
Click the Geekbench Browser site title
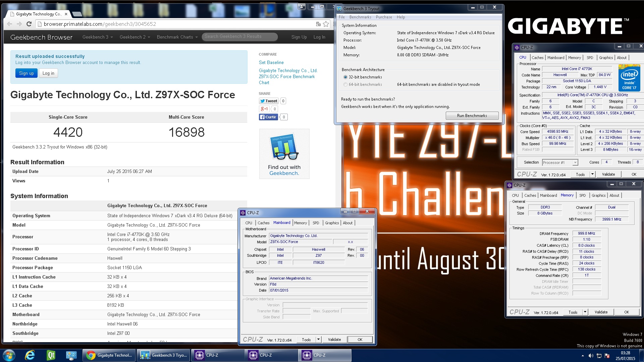pos(41,37)
